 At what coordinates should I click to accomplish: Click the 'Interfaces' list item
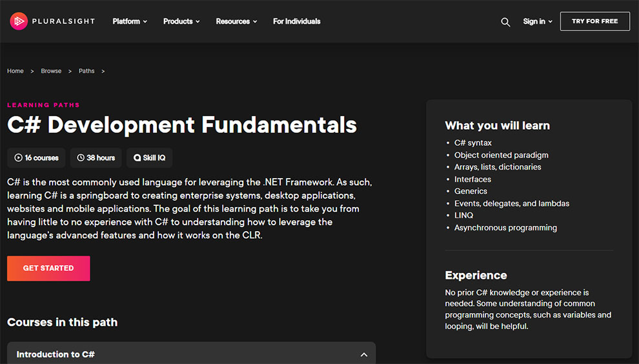[x=472, y=179]
